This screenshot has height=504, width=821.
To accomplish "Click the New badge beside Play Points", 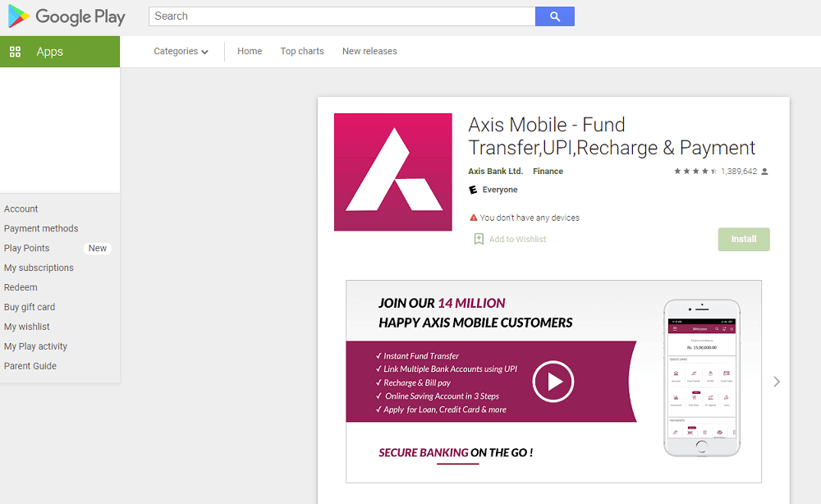I will (x=98, y=248).
